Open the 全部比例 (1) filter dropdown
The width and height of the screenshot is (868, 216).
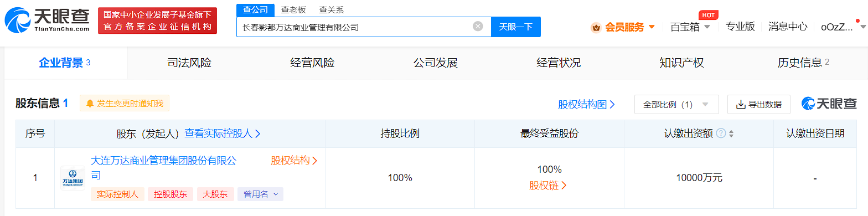(676, 104)
